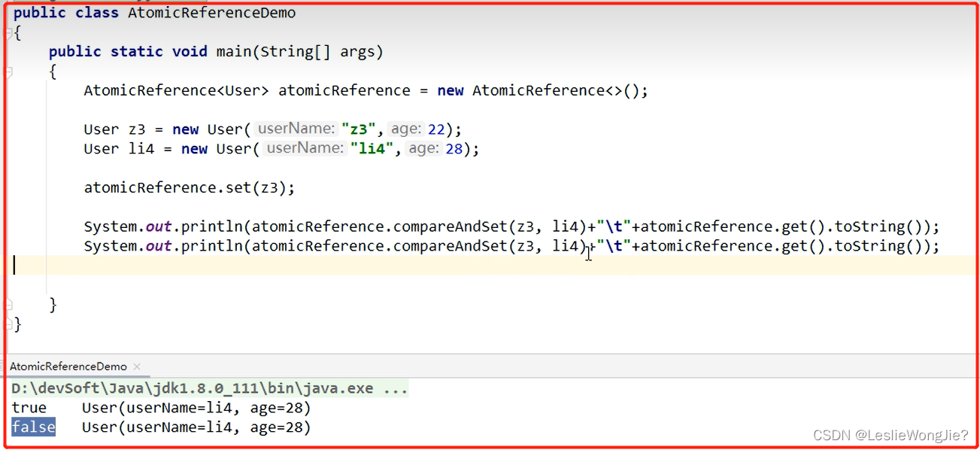Click the 'User z3' variable declaration

point(115,129)
